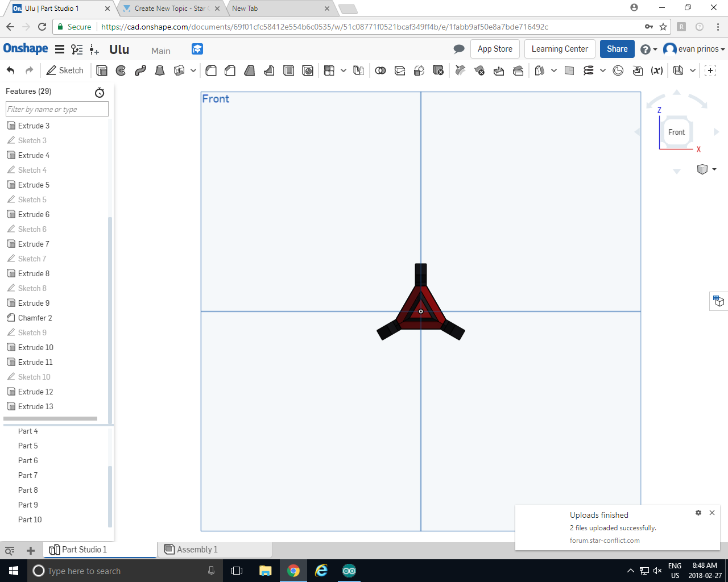
Task: Click the Measure tool in the bottom corner
Action: [9, 551]
